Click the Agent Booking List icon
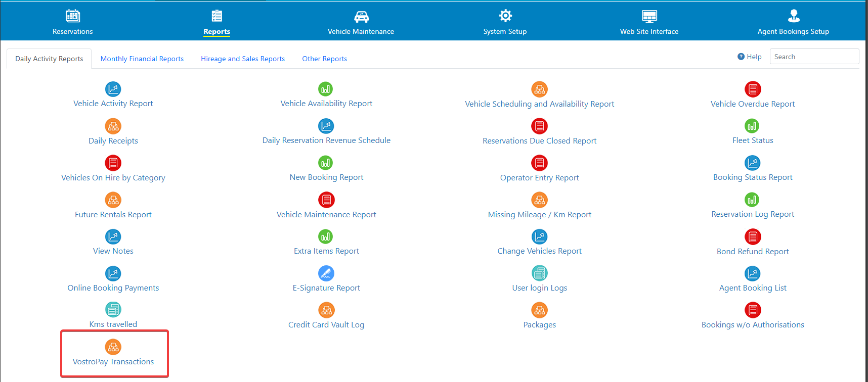 (x=753, y=273)
